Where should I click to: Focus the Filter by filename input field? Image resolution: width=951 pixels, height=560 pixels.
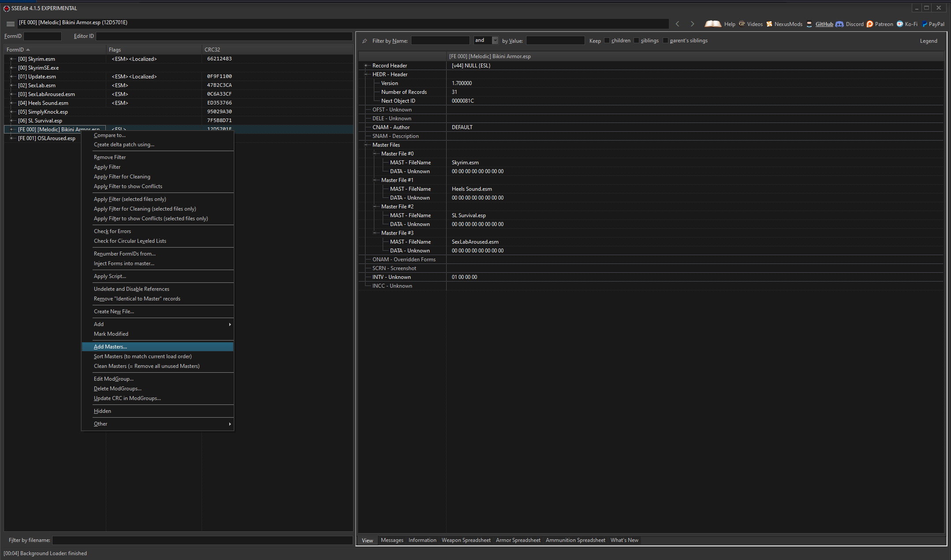tap(202, 540)
